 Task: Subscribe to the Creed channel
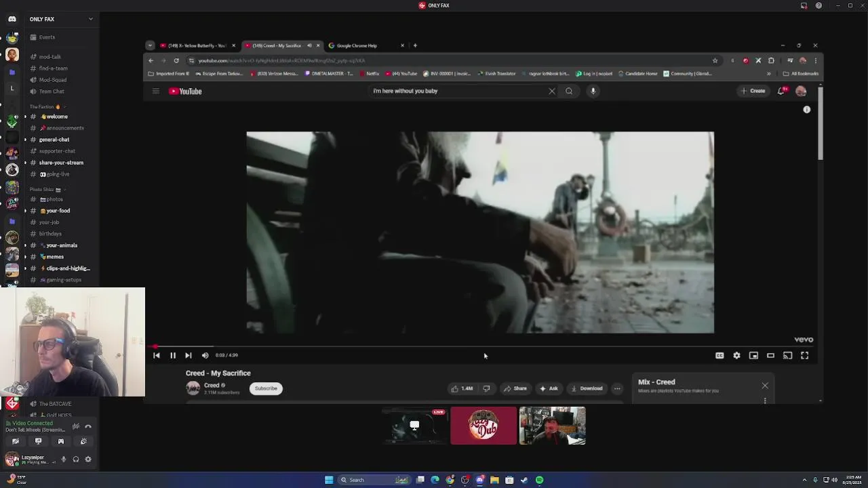click(x=266, y=388)
